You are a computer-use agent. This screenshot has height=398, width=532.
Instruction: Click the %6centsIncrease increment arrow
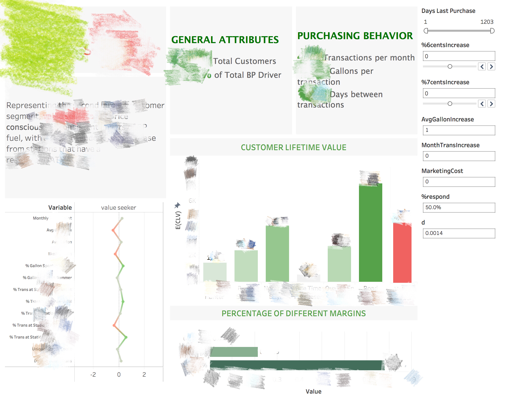pos(491,66)
